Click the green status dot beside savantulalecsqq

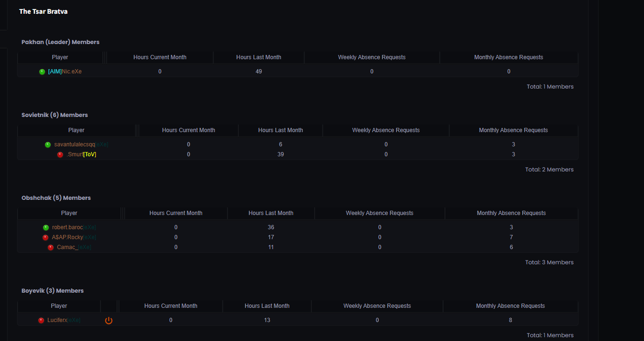tap(48, 145)
